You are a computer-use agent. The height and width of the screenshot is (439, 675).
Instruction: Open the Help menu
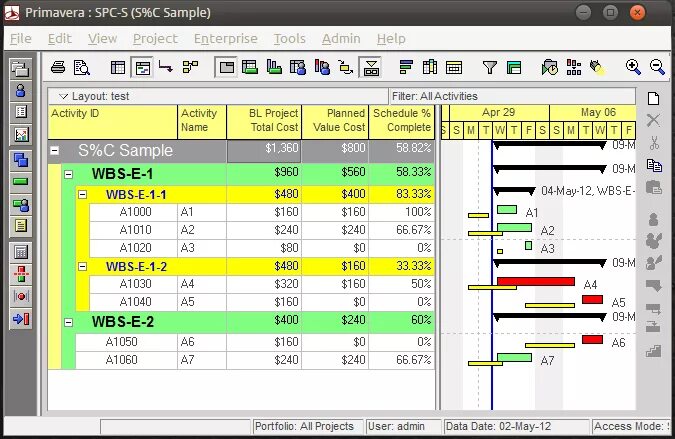click(x=391, y=39)
